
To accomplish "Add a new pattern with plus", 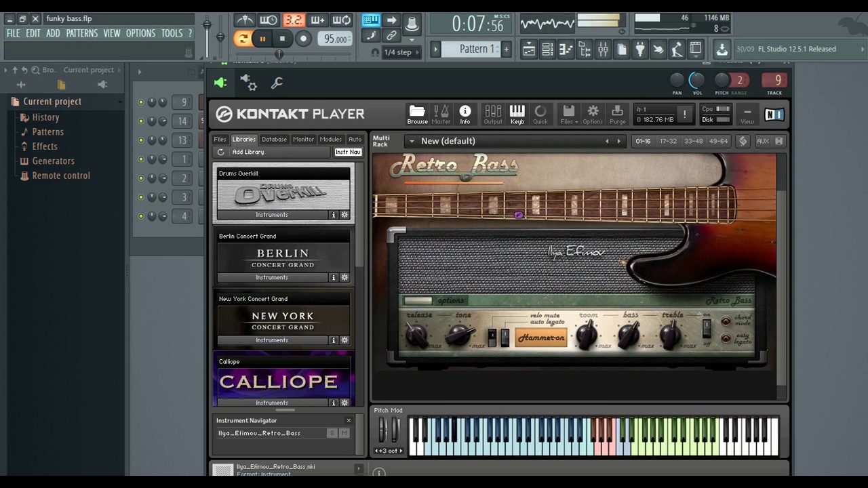I will pos(505,49).
